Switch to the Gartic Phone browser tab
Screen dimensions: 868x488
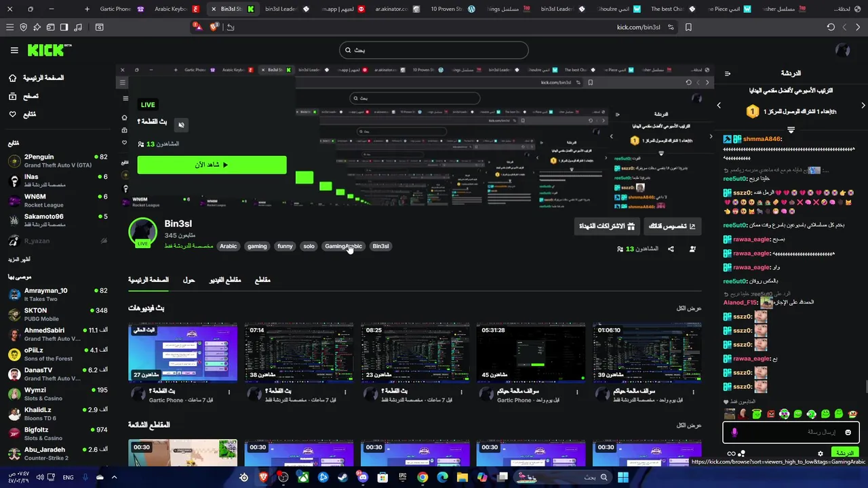coord(121,9)
